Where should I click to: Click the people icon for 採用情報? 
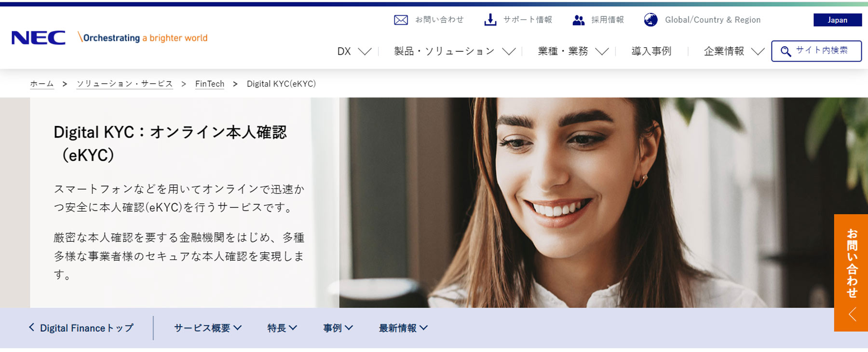pyautogui.click(x=578, y=20)
